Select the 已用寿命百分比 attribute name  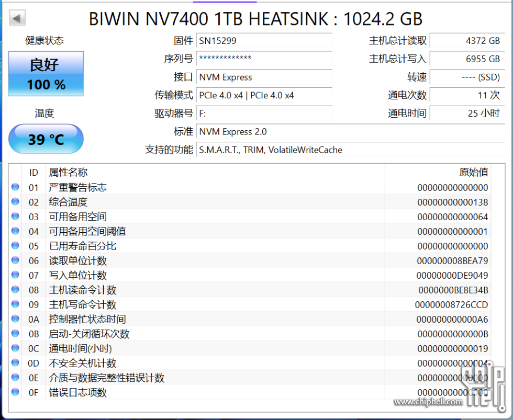83,246
